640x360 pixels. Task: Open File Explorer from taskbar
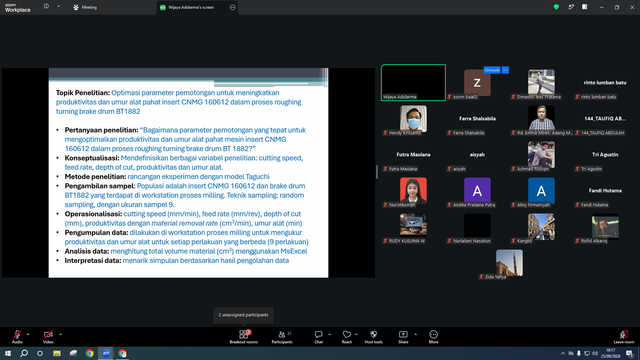(x=57, y=353)
